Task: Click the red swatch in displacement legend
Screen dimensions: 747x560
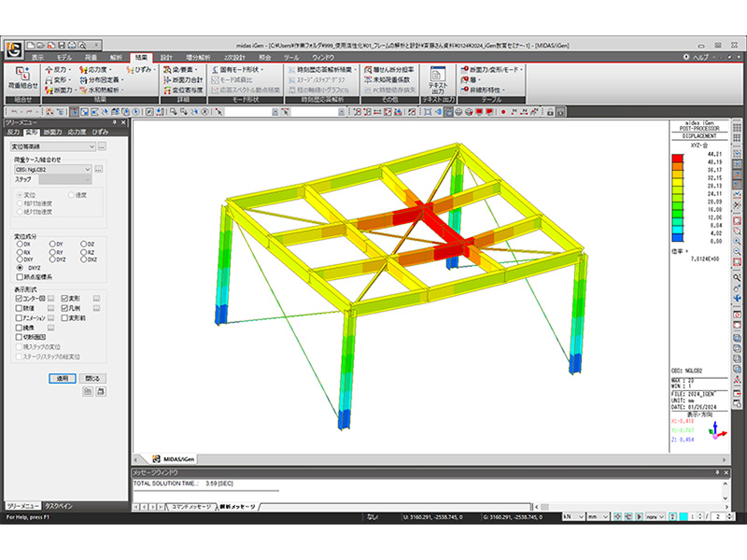Action: 678,158
